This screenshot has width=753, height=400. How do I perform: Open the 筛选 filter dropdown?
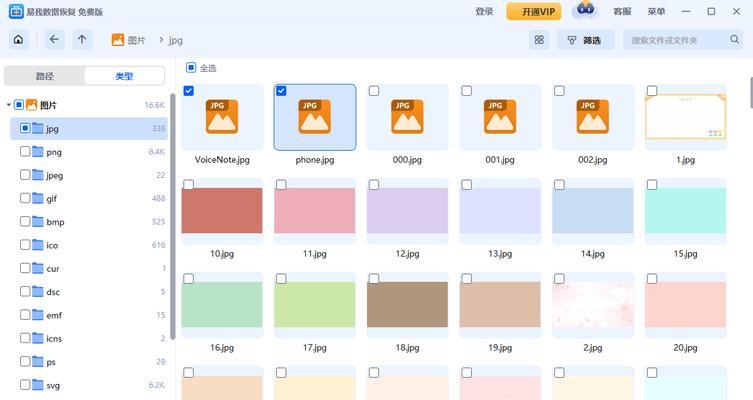coord(584,40)
